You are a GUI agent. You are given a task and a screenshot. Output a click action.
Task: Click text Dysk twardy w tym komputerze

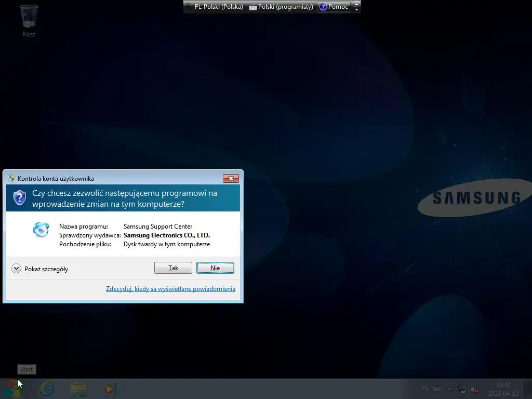[167, 244]
